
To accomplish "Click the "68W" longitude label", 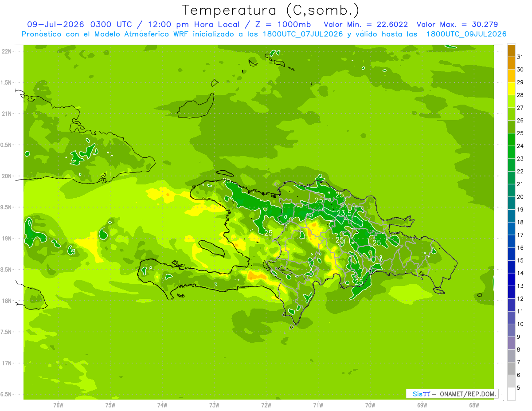I will [474, 405].
